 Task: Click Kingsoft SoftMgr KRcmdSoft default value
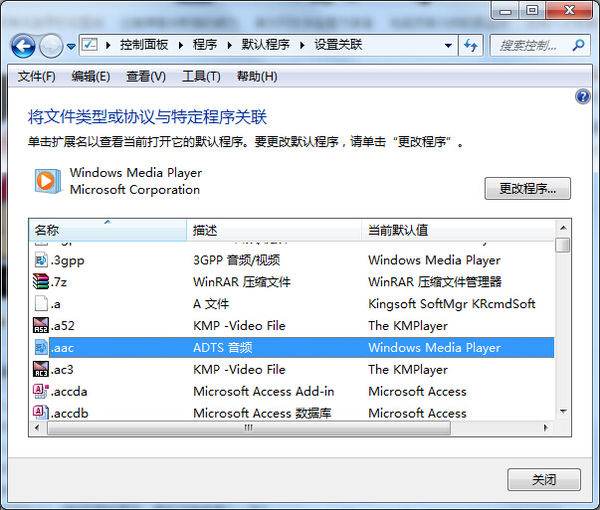[452, 304]
